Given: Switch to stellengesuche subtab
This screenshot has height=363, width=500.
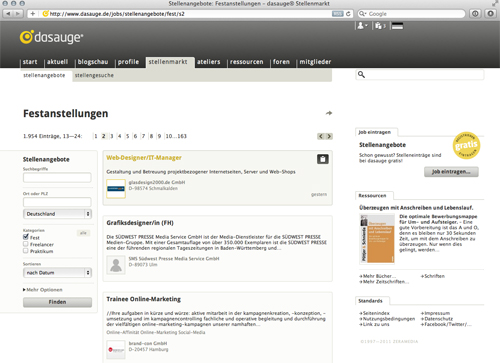Looking at the screenshot, I should (94, 75).
